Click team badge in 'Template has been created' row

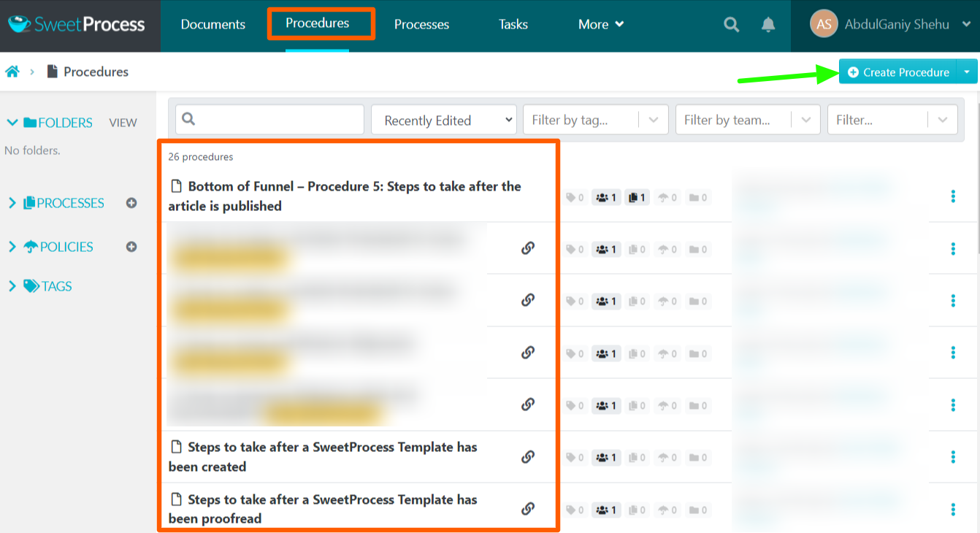(x=606, y=458)
